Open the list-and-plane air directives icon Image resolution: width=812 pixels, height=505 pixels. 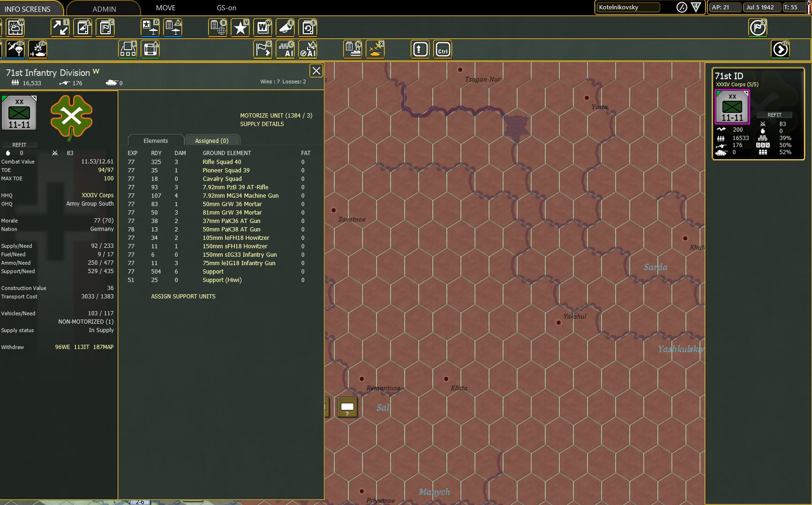173,28
